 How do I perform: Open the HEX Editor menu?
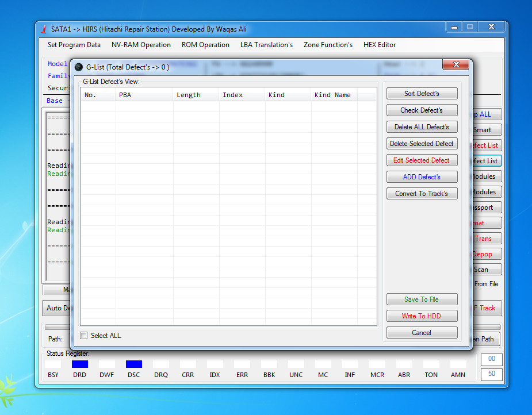pyautogui.click(x=380, y=45)
